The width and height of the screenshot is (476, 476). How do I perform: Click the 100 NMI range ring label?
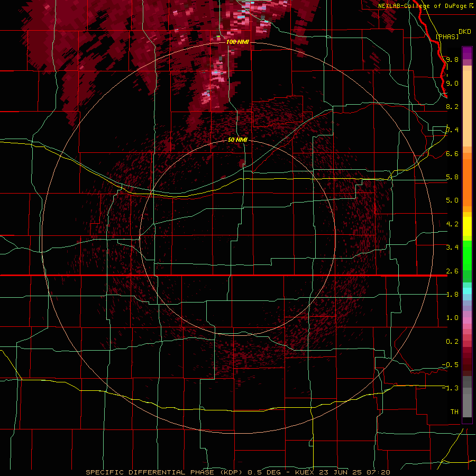237,42
